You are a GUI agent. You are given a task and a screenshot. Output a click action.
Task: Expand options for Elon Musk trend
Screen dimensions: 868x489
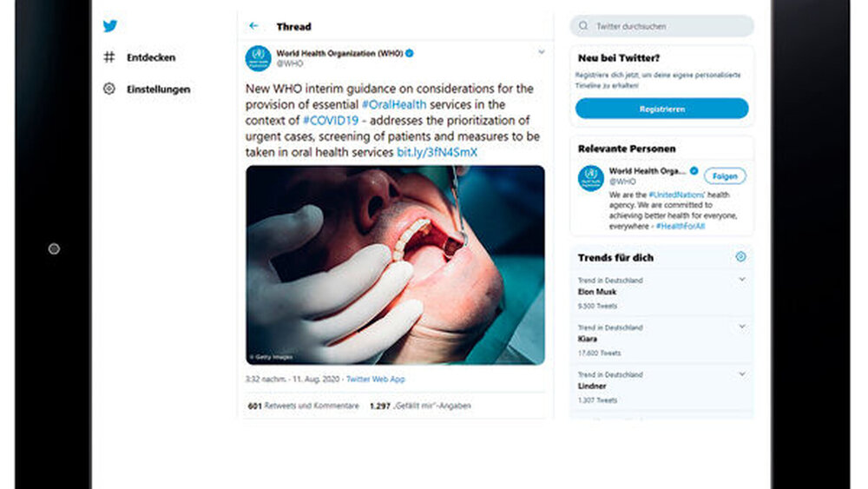pyautogui.click(x=742, y=280)
